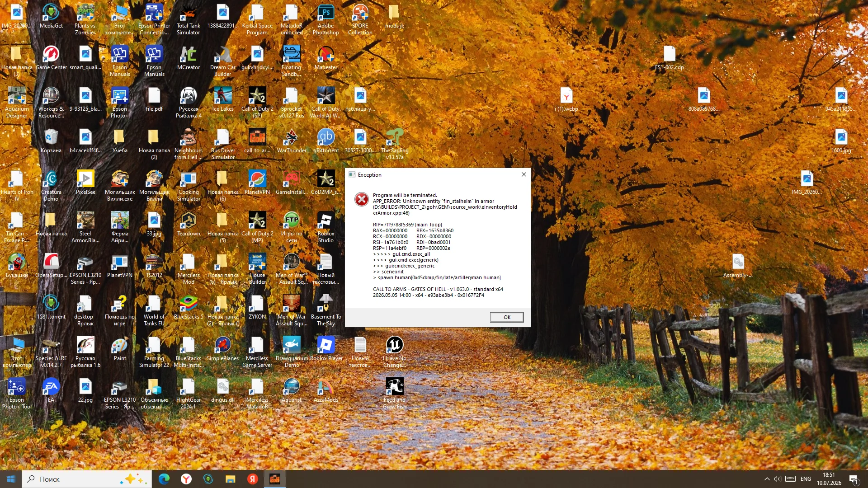Open the Floating Sandbox shortcut
868x488 pixels.
[292, 61]
